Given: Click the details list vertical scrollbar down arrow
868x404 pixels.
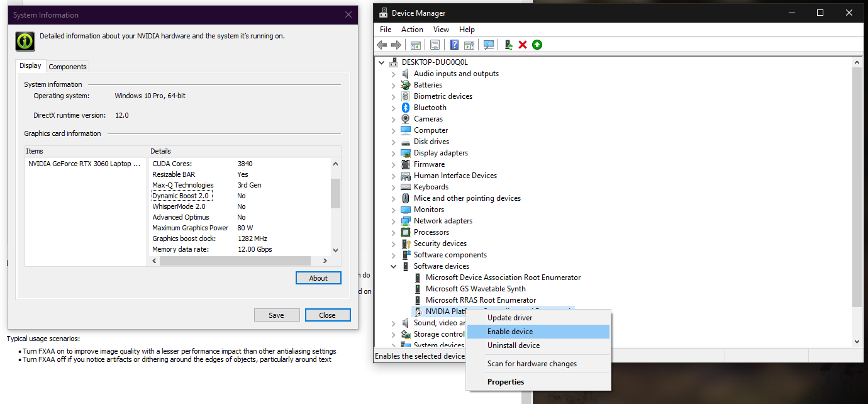Looking at the screenshot, I should (335, 250).
